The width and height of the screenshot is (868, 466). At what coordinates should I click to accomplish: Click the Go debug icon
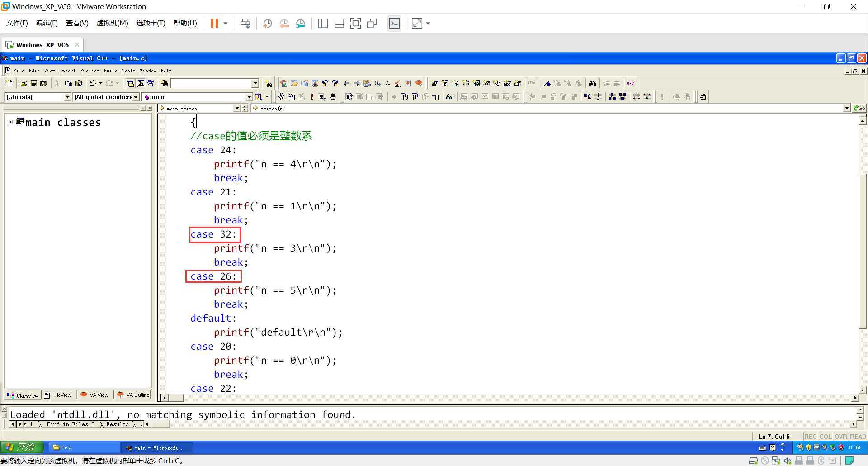pyautogui.click(x=322, y=97)
